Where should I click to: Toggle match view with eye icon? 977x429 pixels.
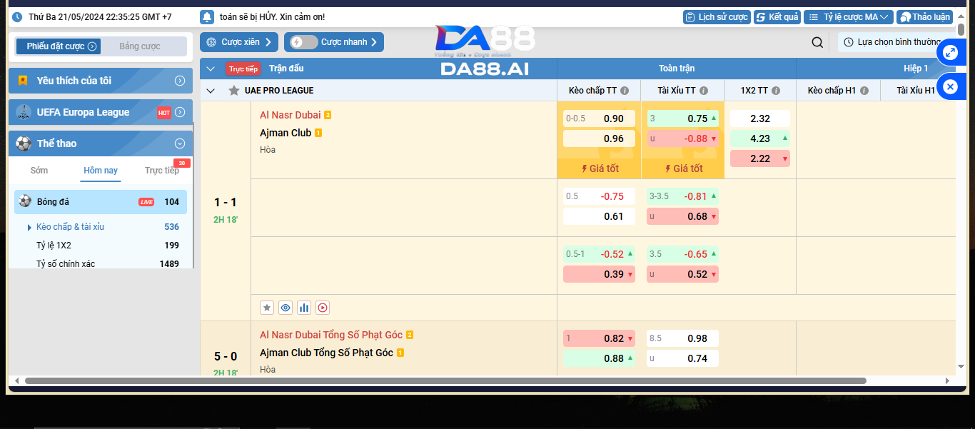(285, 308)
